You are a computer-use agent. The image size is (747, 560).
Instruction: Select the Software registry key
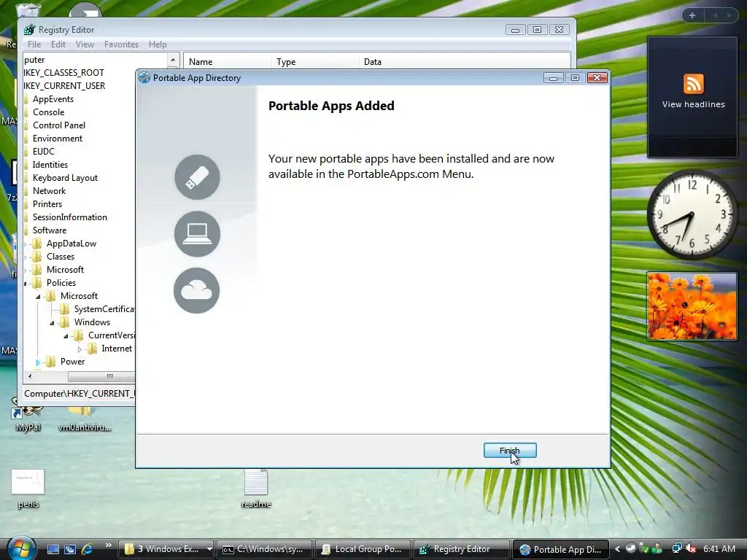50,230
